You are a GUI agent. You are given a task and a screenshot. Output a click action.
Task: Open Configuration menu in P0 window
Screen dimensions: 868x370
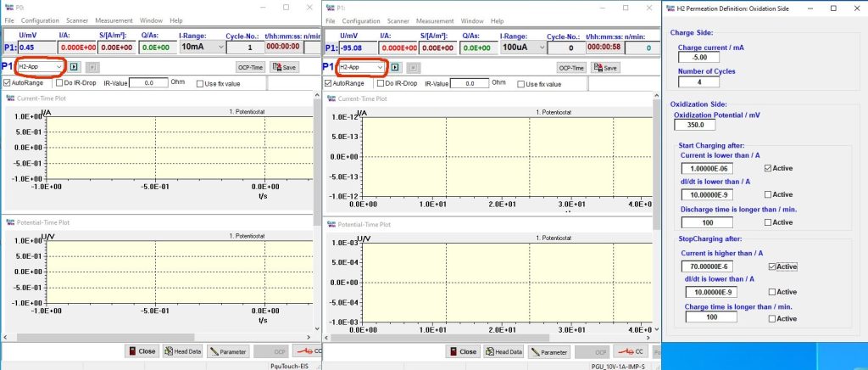point(40,20)
